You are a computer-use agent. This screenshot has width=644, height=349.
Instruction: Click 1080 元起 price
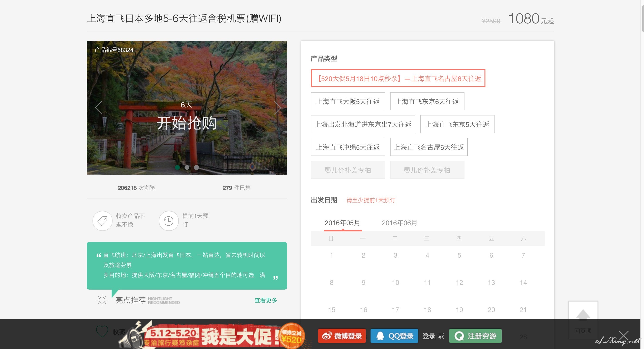[x=531, y=19]
